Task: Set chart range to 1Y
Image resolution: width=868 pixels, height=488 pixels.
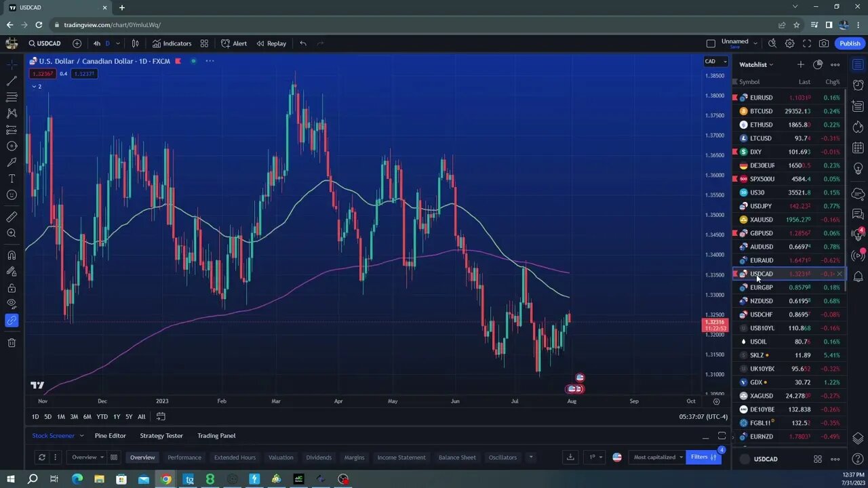Action: [117, 417]
